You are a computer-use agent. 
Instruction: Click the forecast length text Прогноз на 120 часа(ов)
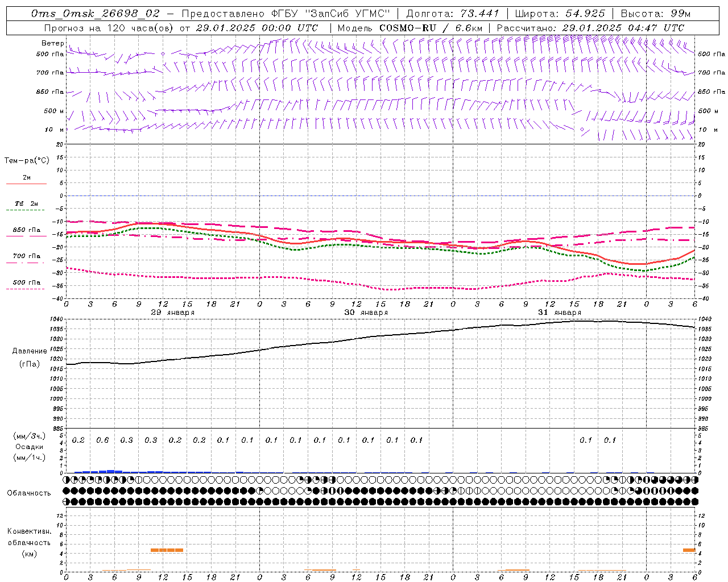point(109,28)
